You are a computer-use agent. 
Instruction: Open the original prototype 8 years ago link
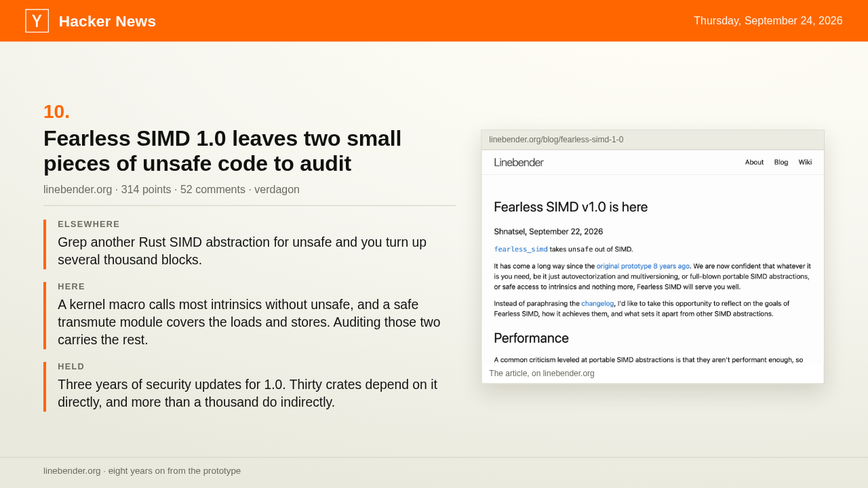[x=643, y=266]
